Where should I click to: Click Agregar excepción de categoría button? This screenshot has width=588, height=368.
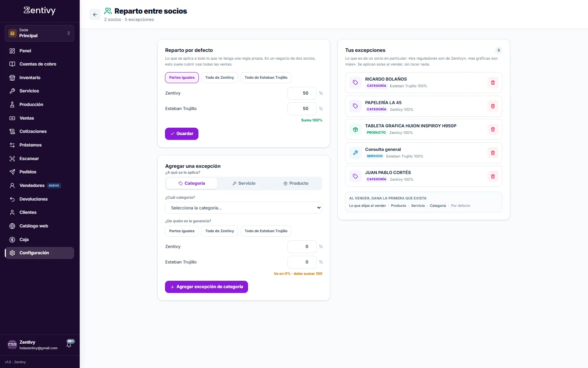click(x=207, y=287)
